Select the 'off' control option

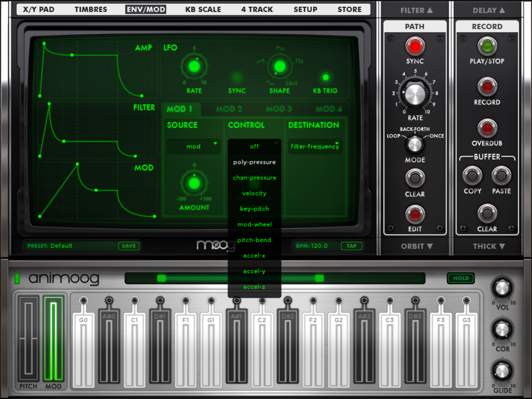[255, 147]
